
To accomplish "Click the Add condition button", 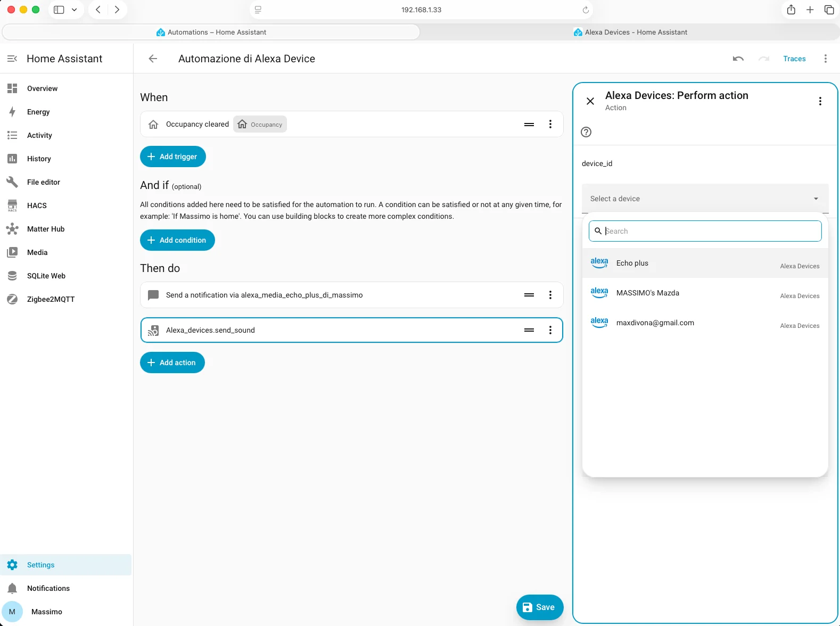I will point(177,240).
